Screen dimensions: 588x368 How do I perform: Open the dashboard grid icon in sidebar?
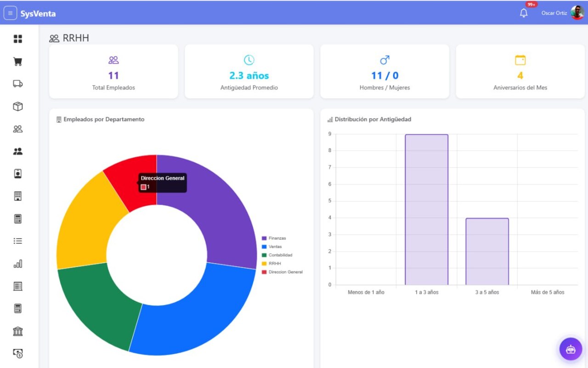click(18, 39)
